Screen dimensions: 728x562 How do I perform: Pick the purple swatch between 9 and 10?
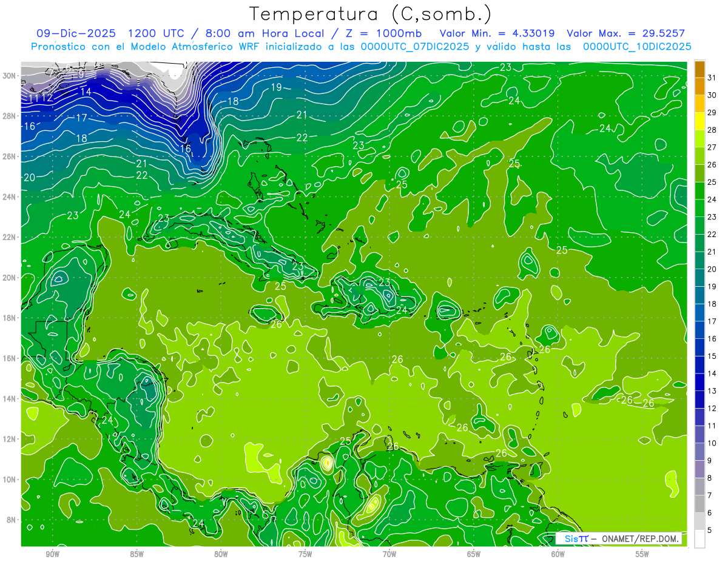point(699,452)
